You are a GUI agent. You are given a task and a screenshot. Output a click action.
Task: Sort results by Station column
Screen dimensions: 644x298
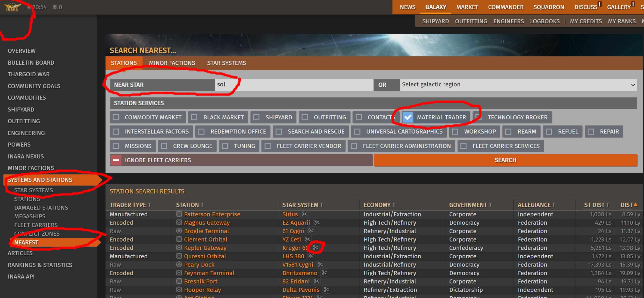pos(190,205)
